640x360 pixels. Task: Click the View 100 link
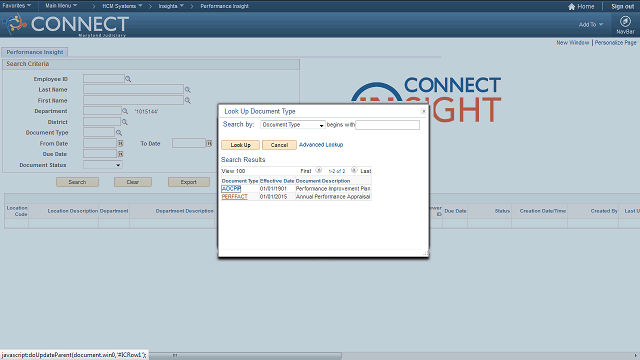[x=233, y=171]
